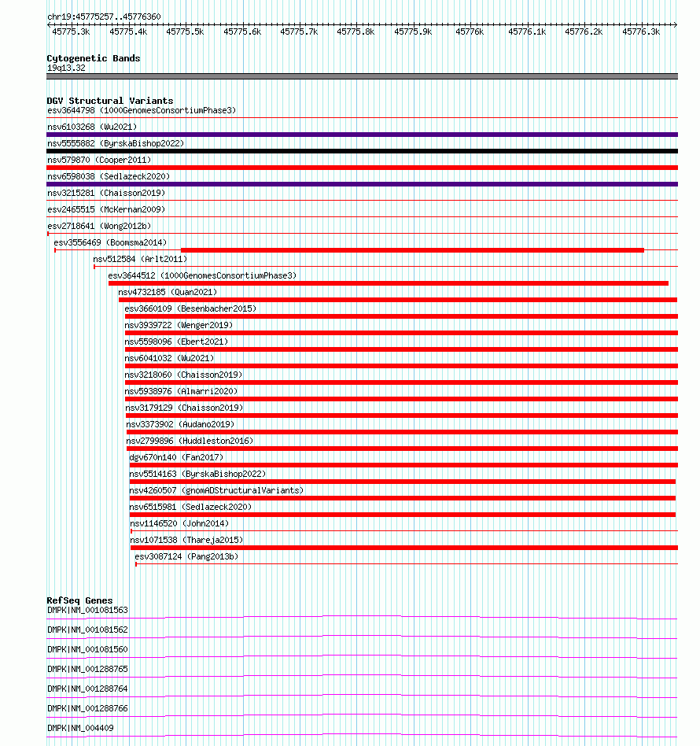Screen dimensions: 700x746
Task: Open variant esv2465515 (McKernan2009)
Action: (106, 209)
